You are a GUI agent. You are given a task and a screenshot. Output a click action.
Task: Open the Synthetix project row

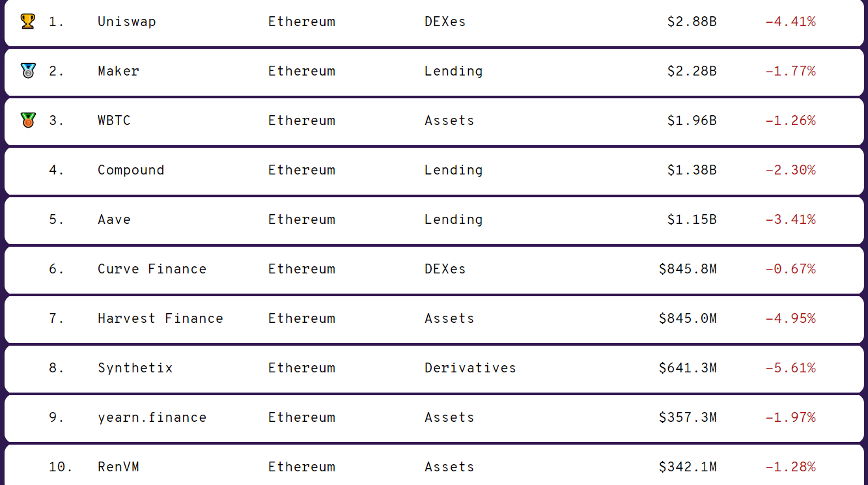point(135,368)
